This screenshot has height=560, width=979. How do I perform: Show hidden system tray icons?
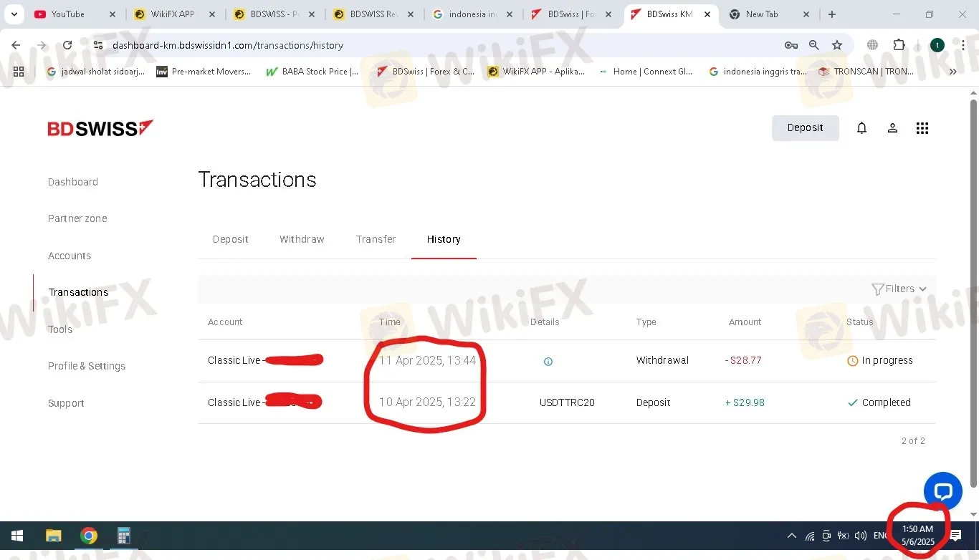point(792,536)
